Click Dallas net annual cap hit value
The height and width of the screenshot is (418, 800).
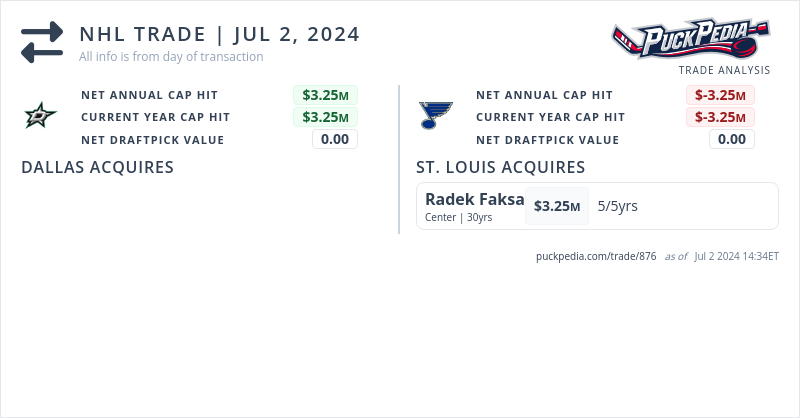(325, 95)
